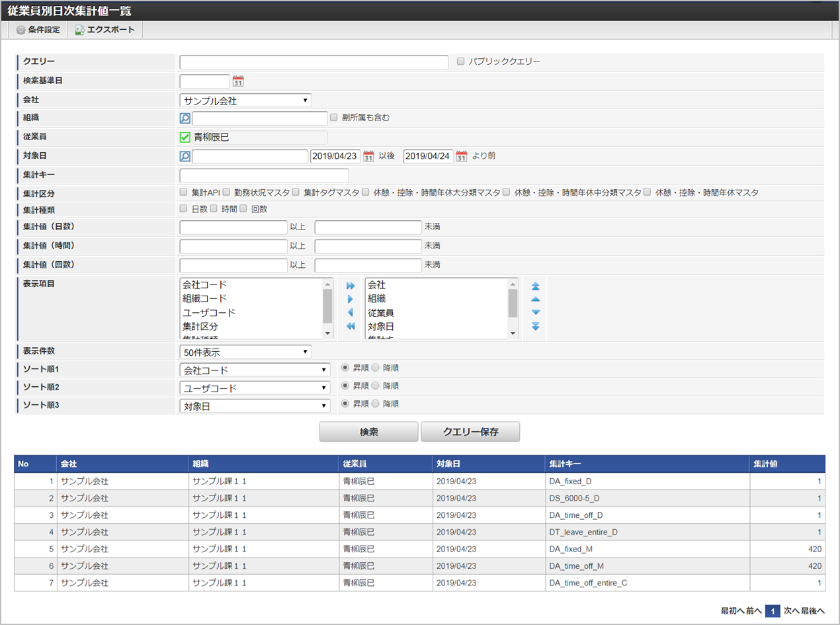This screenshot has width=840, height=625.
Task: Click the 検索 button
Action: tap(369, 432)
